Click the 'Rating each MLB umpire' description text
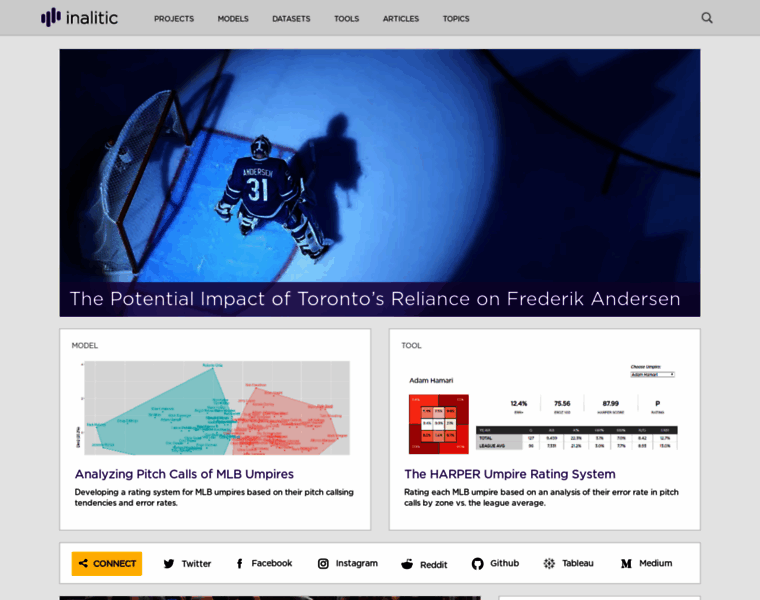760x600 pixels. pyautogui.click(x=541, y=497)
